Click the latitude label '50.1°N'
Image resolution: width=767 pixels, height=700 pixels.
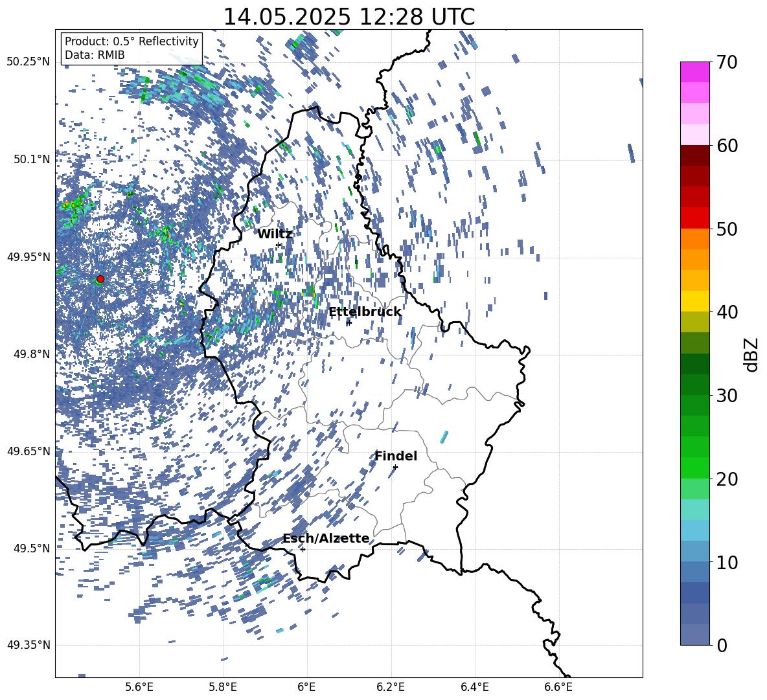(x=31, y=159)
